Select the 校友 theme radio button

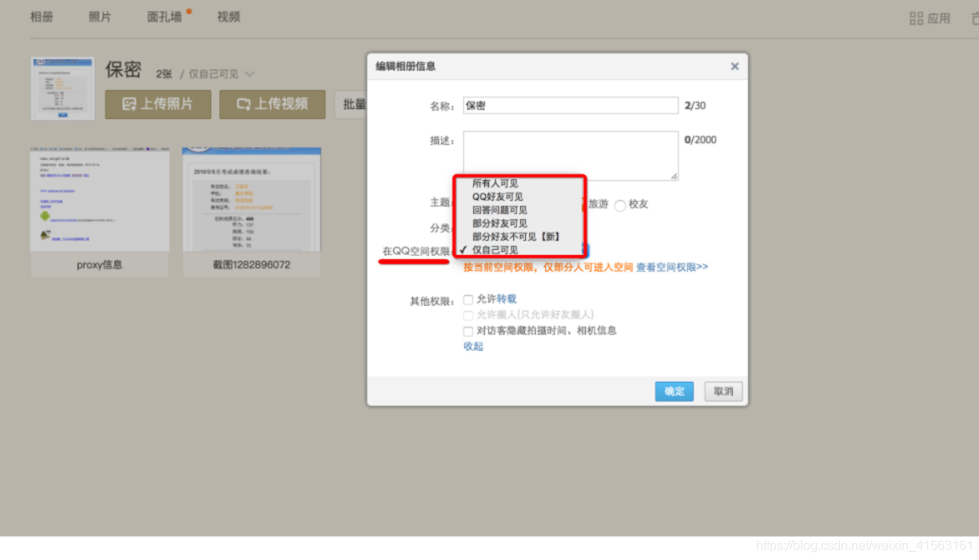(620, 205)
